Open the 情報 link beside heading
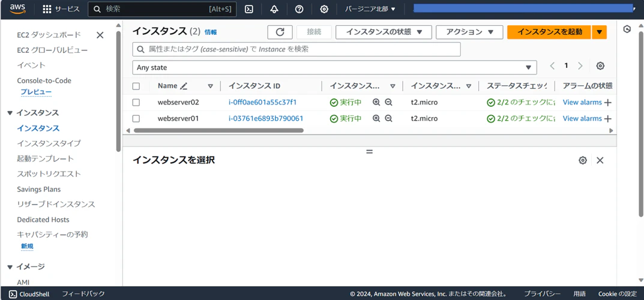The image size is (644, 300). pos(211,32)
